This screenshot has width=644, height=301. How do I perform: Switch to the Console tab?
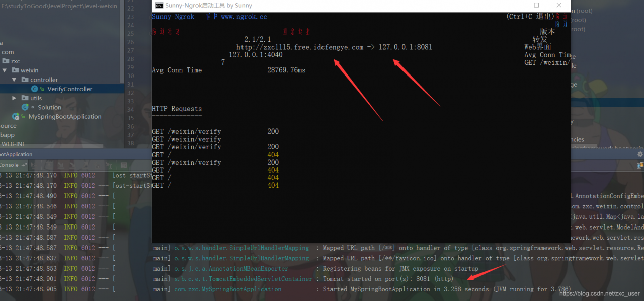point(9,165)
